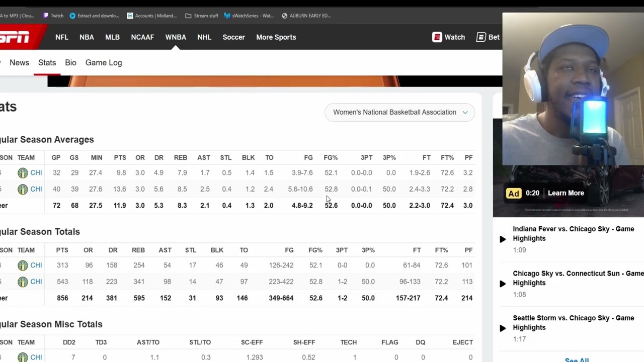The width and height of the screenshot is (644, 362).
Task: Click the "TD3" column header
Action: pos(101,342)
